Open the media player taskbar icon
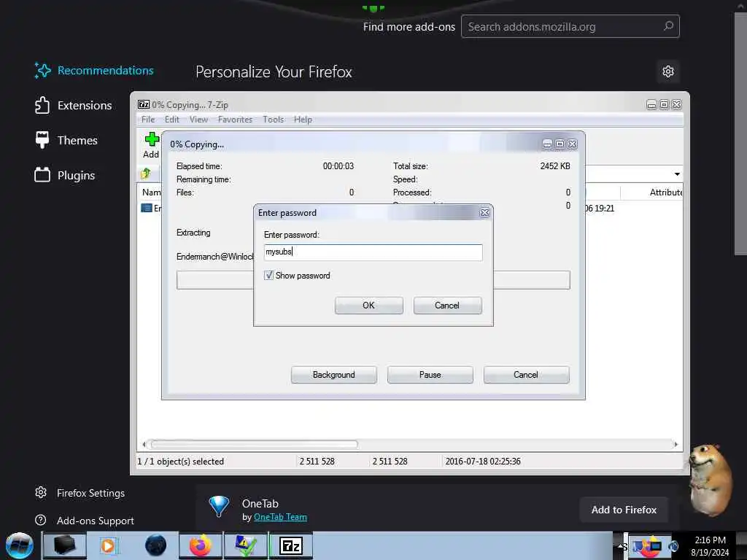The height and width of the screenshot is (560, 747). click(108, 545)
